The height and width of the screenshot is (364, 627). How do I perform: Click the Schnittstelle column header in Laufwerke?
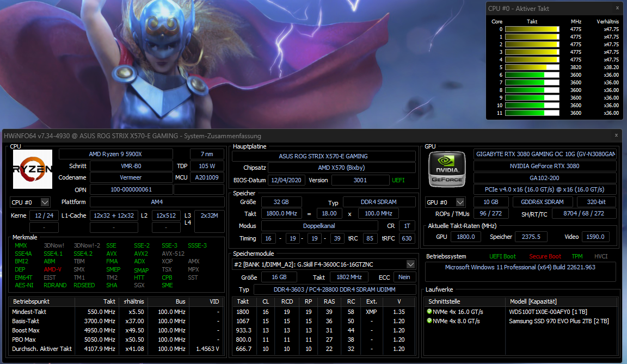(465, 301)
